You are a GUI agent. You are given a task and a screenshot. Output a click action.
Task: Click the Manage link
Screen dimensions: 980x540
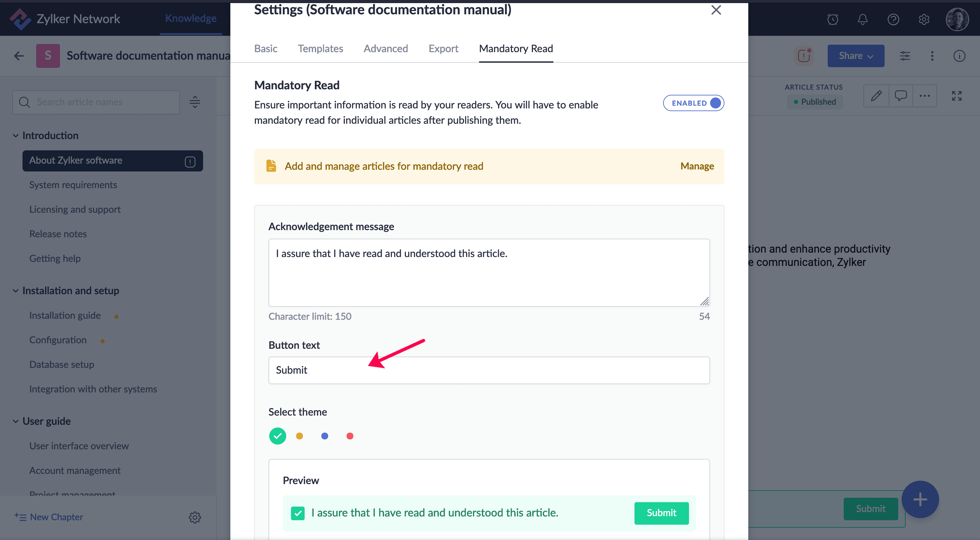[696, 166]
